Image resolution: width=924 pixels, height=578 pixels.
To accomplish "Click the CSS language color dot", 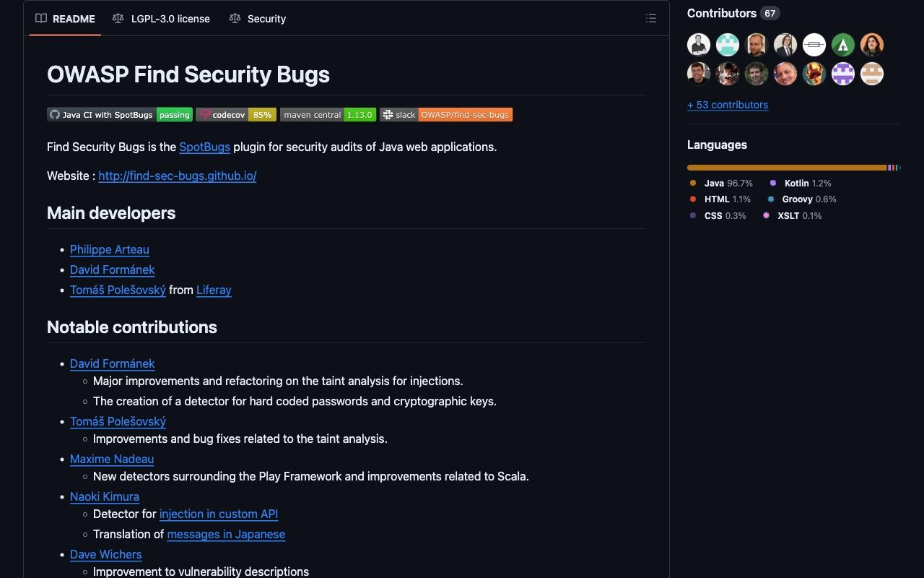I will click(693, 216).
